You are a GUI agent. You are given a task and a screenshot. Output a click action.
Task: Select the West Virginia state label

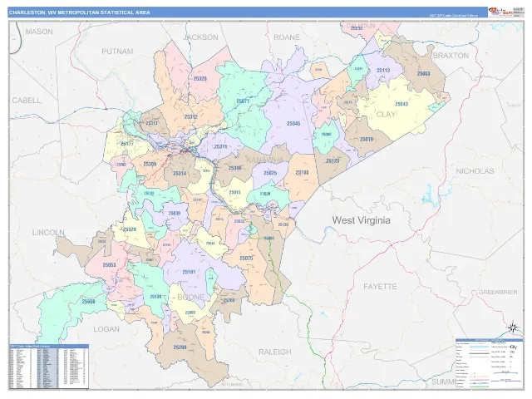(361, 220)
